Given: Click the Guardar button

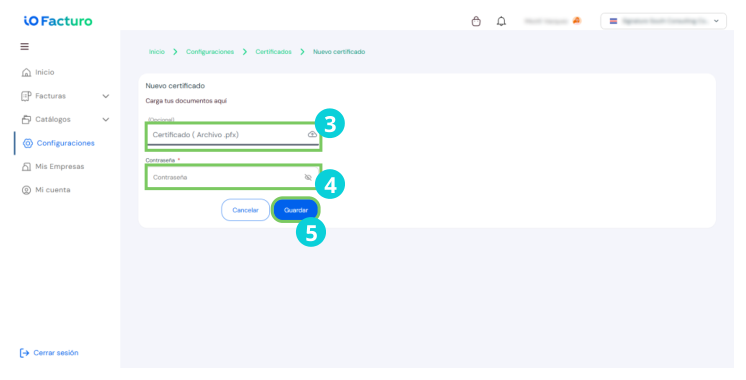Looking at the screenshot, I should coord(296,210).
